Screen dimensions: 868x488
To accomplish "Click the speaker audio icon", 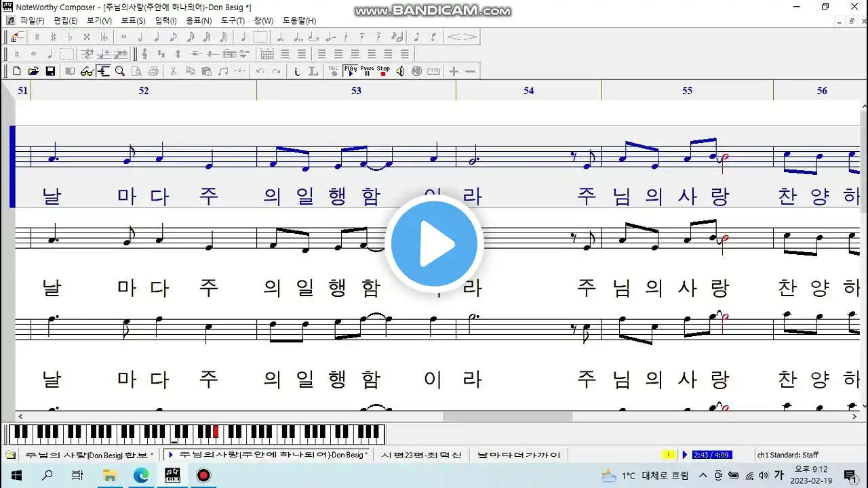I will pos(400,71).
